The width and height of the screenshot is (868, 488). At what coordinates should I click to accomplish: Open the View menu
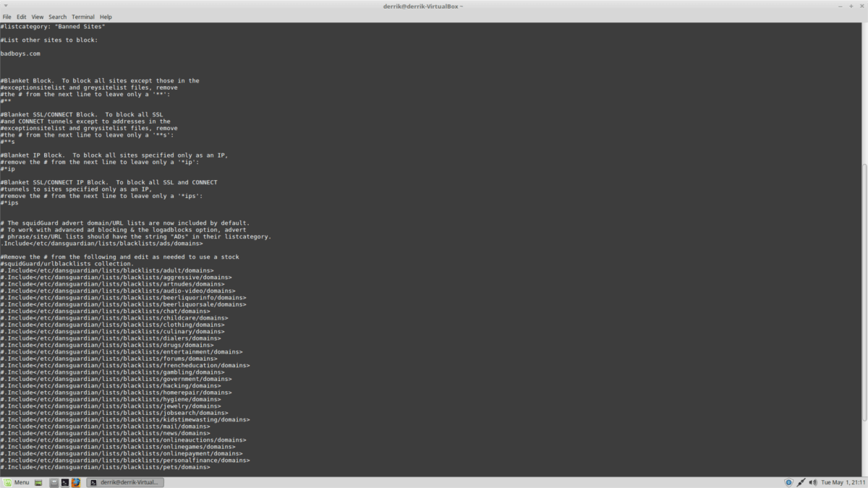click(x=38, y=17)
